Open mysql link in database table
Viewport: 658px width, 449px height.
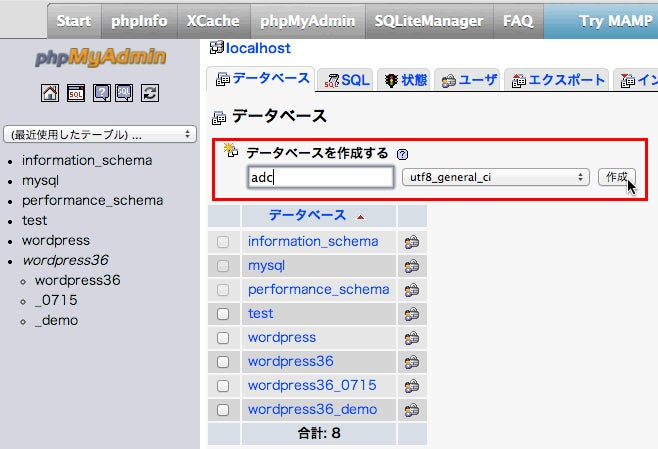click(x=266, y=266)
